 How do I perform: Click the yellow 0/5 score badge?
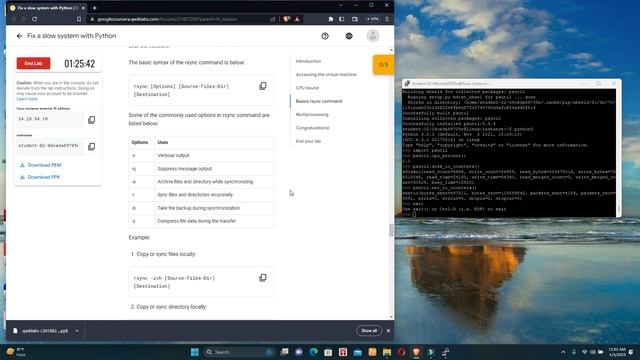click(383, 64)
